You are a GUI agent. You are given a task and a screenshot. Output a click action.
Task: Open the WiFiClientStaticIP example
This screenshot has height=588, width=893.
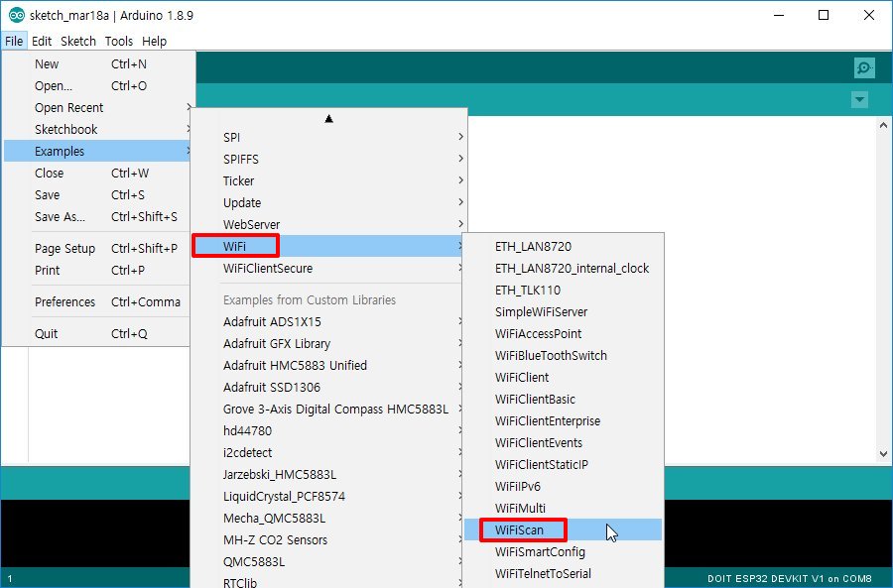[x=563, y=464]
